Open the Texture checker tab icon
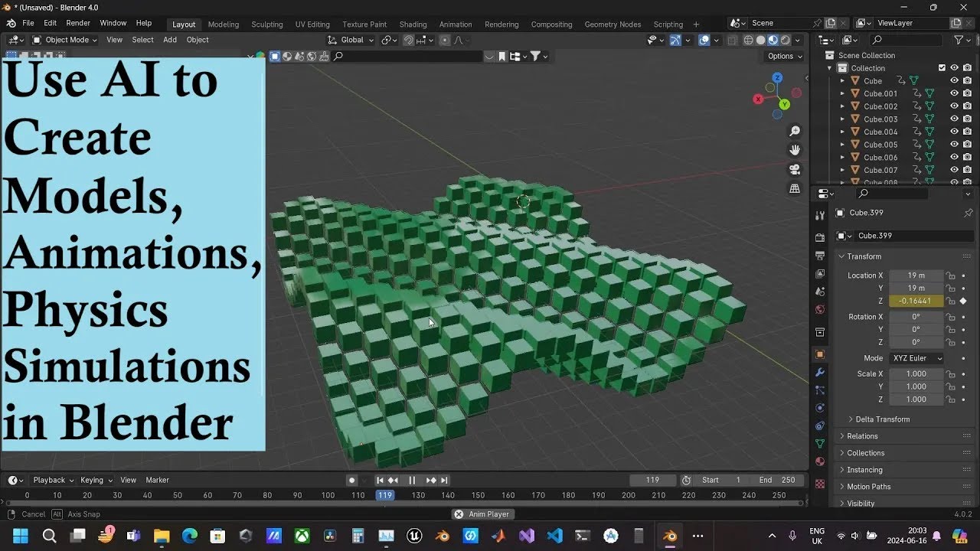The image size is (980, 551). (820, 484)
